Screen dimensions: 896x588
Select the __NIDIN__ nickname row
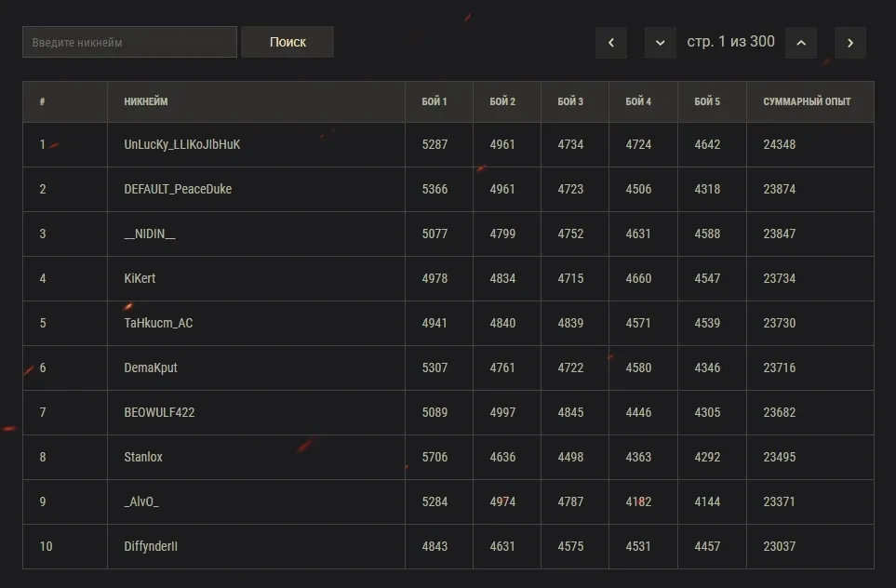pyautogui.click(x=150, y=234)
